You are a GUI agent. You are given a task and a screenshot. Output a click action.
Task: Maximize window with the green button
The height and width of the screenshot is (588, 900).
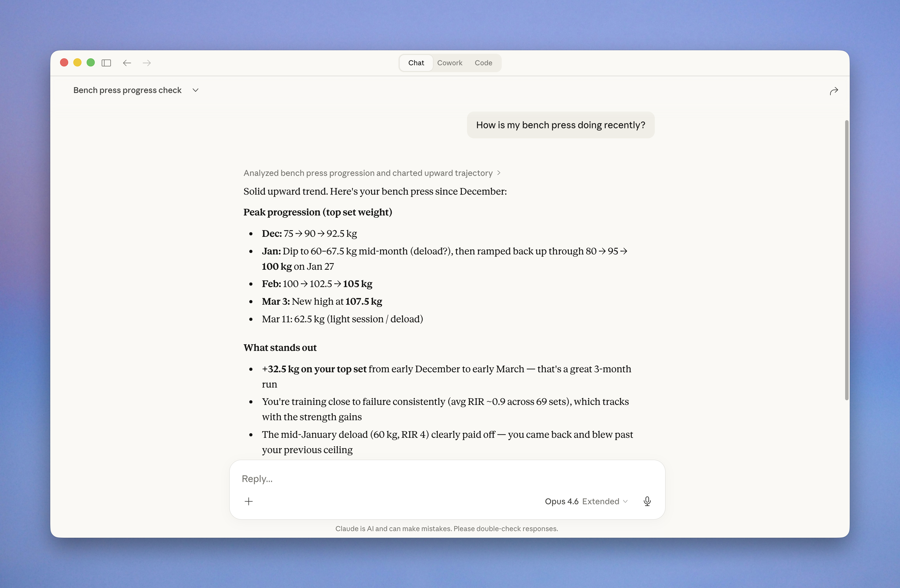pos(91,63)
